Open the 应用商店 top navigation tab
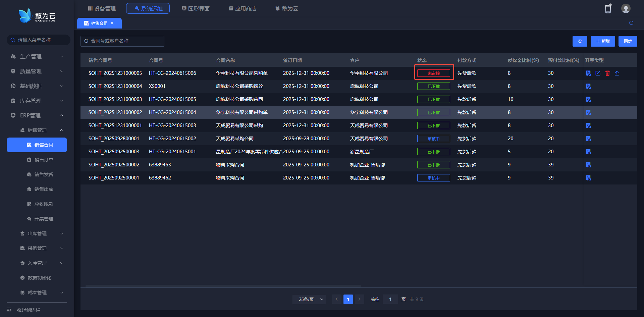644x317 pixels. pyautogui.click(x=243, y=8)
